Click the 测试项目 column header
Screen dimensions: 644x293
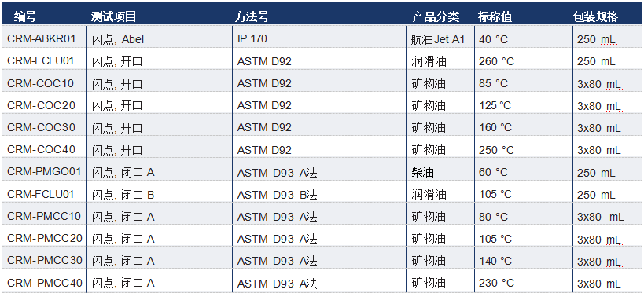click(x=113, y=16)
